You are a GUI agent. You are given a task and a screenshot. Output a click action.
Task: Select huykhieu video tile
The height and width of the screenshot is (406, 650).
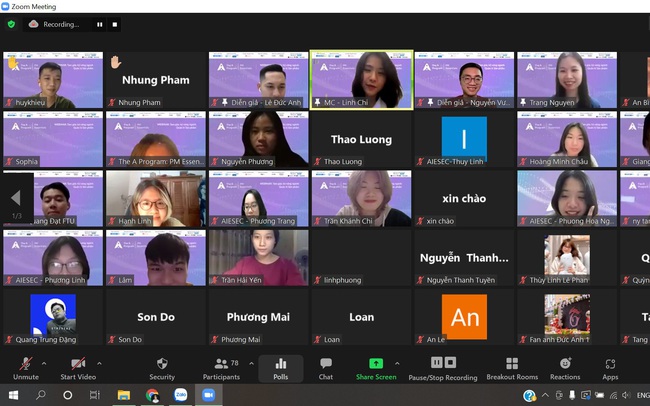click(x=53, y=80)
